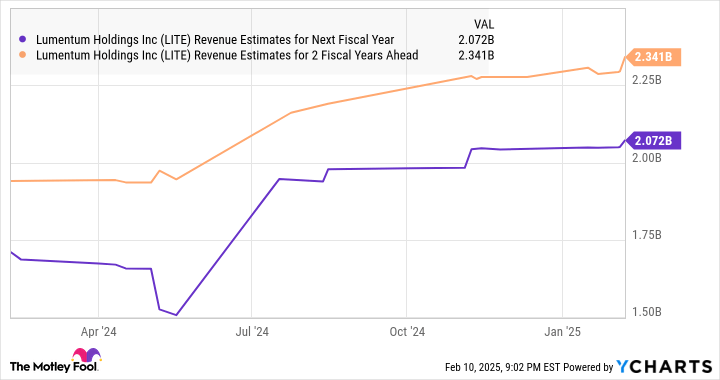Click the YCharts logo
The height and width of the screenshot is (380, 720).
point(664,366)
